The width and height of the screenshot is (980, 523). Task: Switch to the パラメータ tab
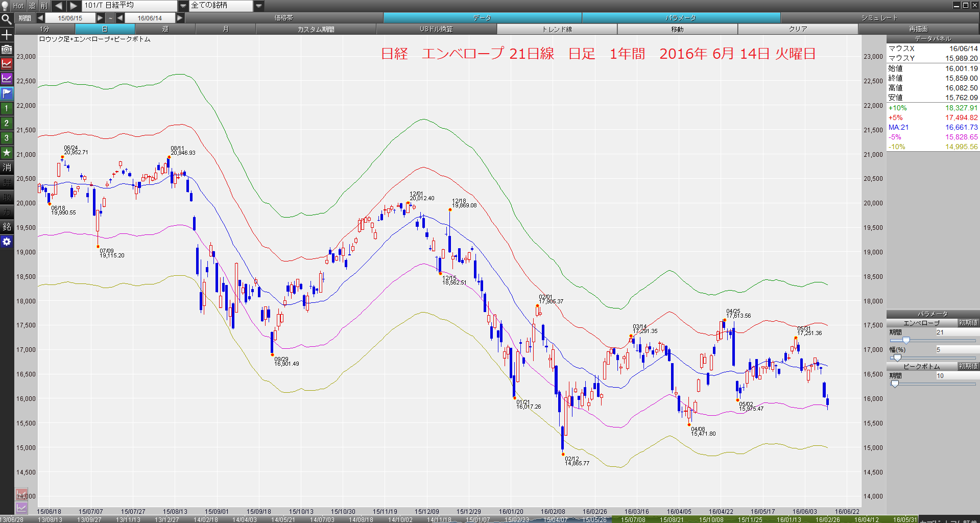681,18
